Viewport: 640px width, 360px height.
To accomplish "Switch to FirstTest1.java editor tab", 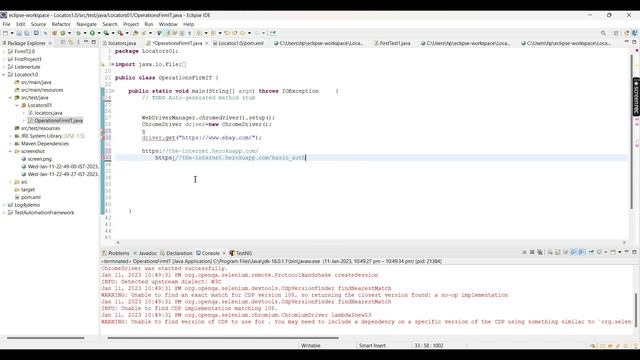I will pos(392,43).
